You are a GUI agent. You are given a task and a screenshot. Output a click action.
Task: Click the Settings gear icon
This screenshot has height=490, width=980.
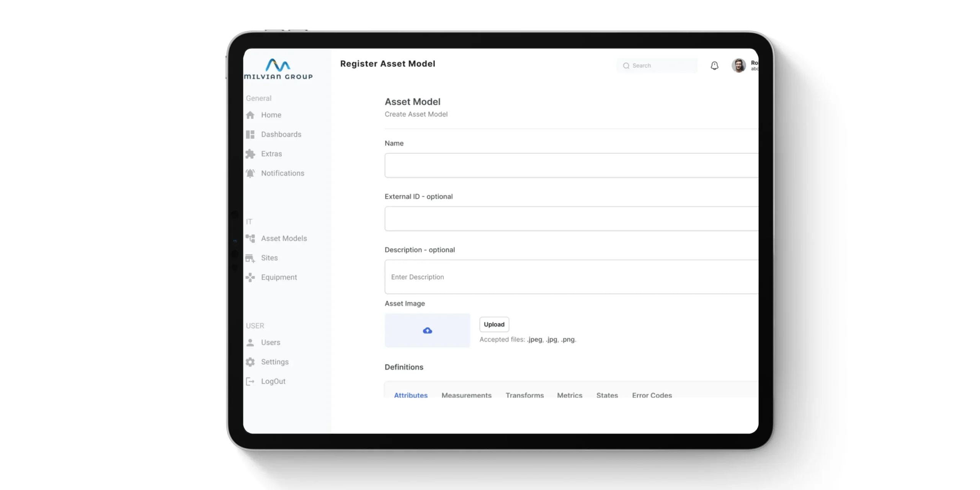coord(250,362)
